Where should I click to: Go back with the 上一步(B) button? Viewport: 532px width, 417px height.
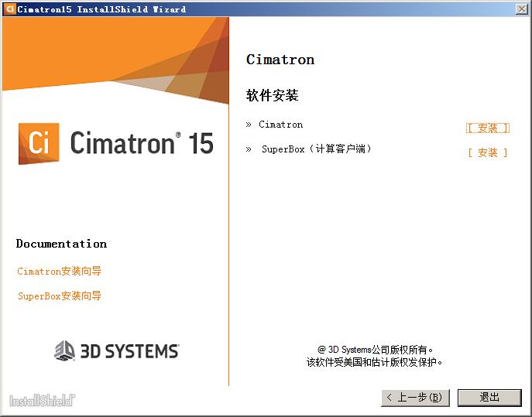[415, 398]
